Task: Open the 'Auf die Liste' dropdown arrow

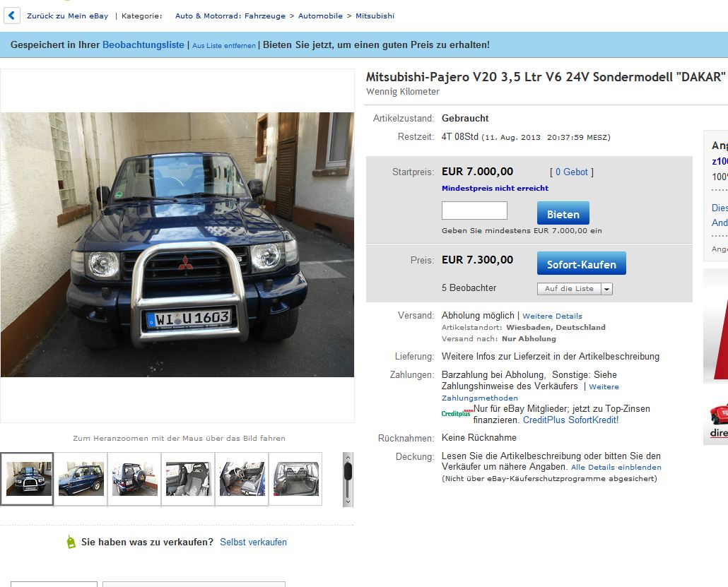Action: pyautogui.click(x=607, y=289)
